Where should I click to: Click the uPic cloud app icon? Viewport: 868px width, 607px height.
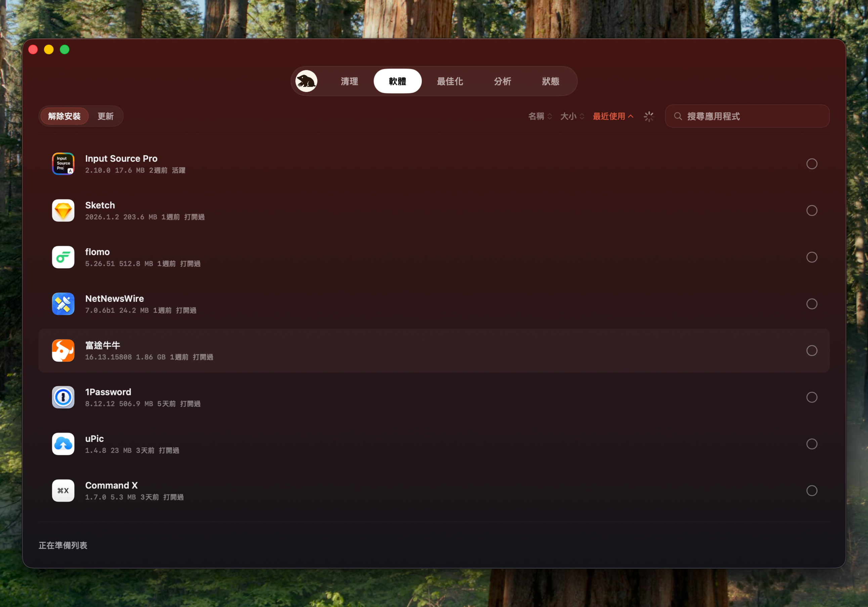[x=63, y=444]
